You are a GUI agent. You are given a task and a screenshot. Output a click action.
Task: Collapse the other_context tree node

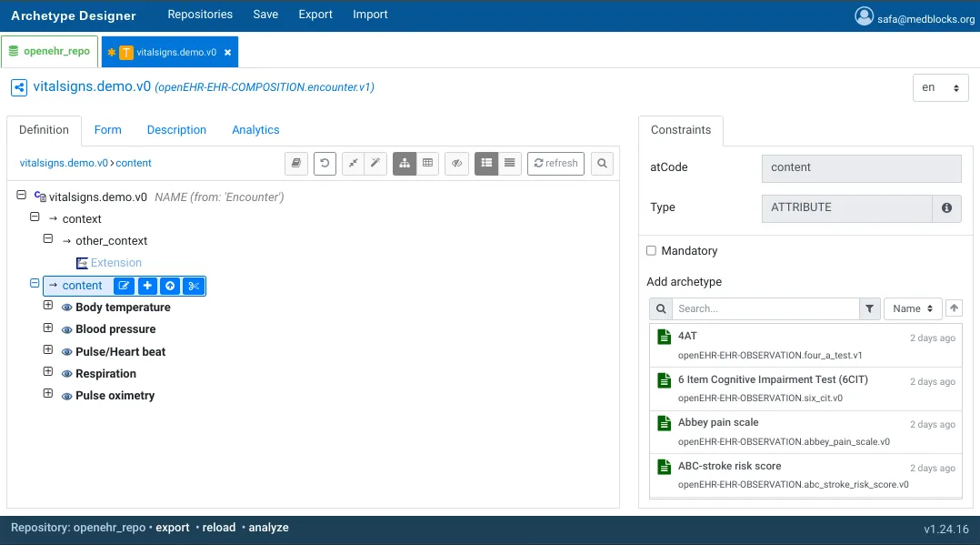coord(48,239)
